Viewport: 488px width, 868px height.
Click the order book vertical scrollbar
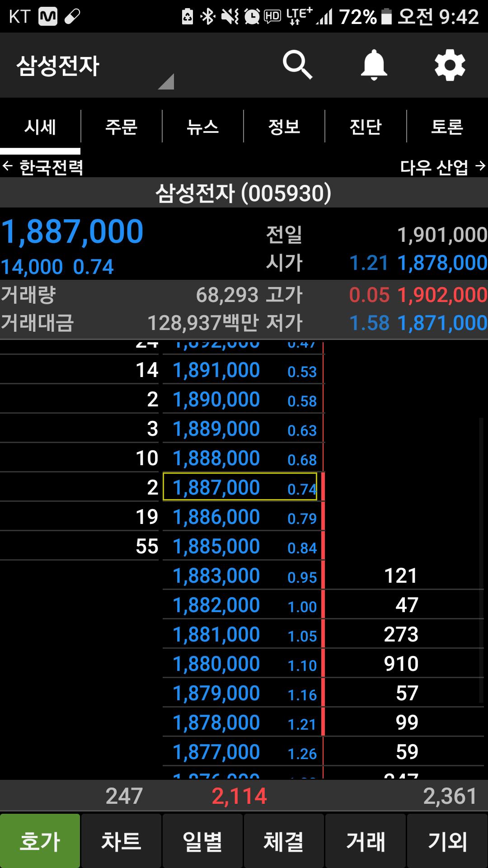pos(481,561)
